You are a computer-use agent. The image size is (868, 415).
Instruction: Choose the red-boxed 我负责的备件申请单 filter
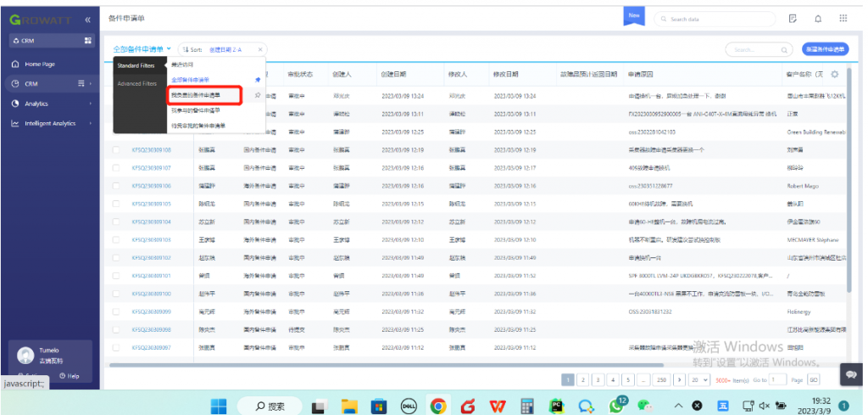(x=204, y=95)
